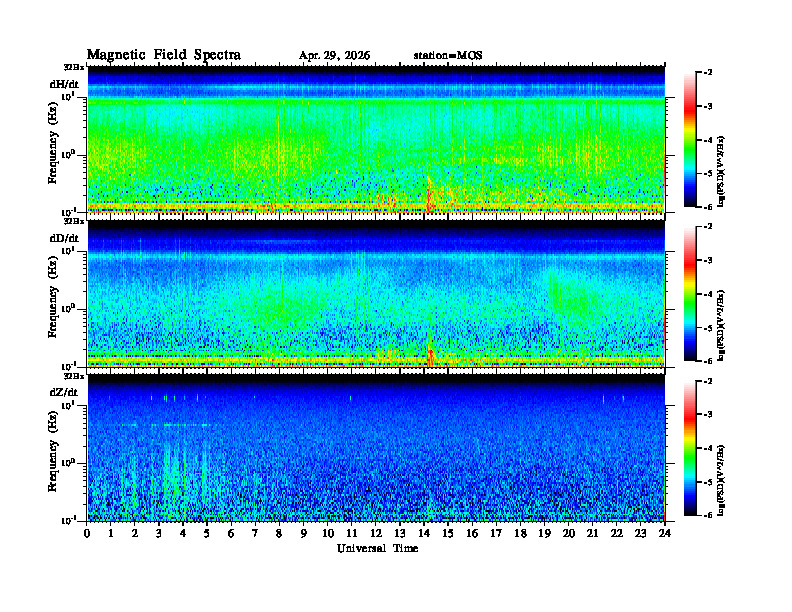Click inside the dZ/dt spectrogram plot
This screenshot has width=792, height=612.
(376, 448)
